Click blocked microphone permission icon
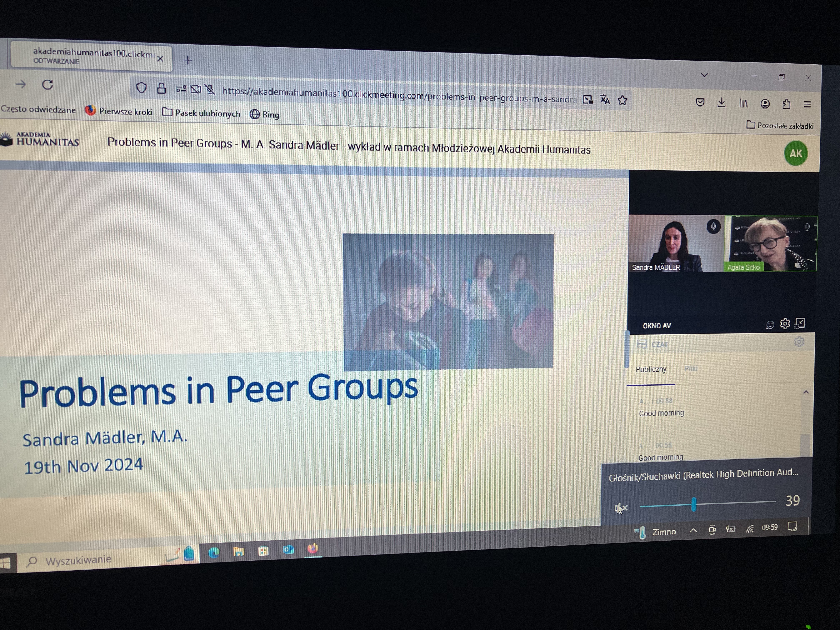Screen dimensions: 840x630 coord(210,90)
